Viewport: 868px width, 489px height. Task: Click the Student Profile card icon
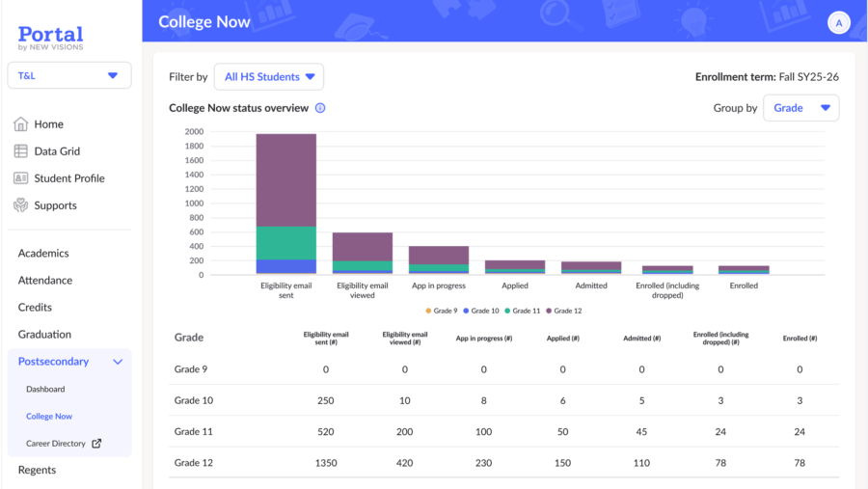[20, 178]
